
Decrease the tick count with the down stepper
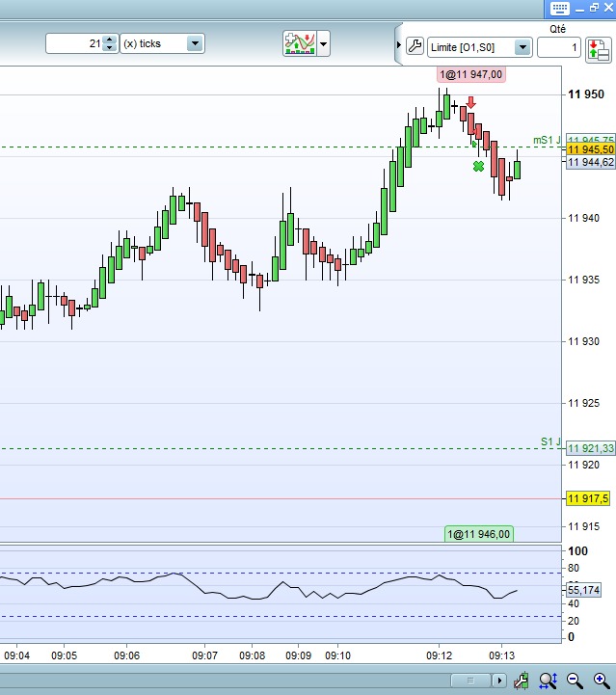(110, 47)
